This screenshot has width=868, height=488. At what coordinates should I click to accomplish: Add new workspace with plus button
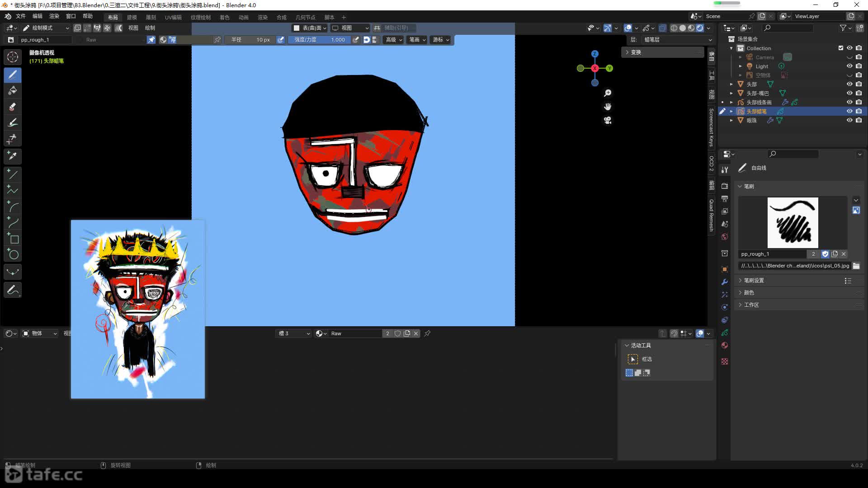pos(344,17)
